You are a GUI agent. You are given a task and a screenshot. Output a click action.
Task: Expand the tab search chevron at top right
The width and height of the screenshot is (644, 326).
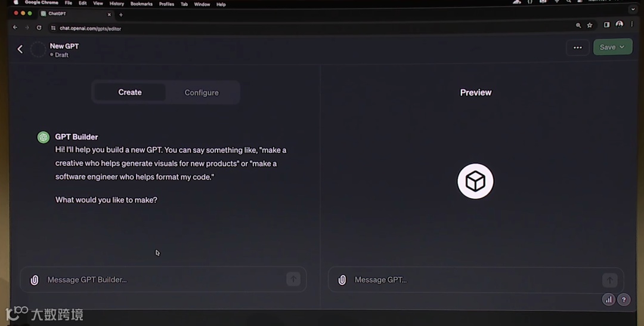(633, 9)
